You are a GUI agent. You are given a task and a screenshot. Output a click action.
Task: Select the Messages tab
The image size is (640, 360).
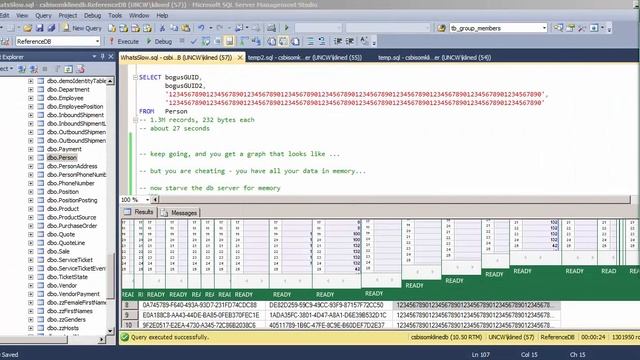[x=179, y=213]
